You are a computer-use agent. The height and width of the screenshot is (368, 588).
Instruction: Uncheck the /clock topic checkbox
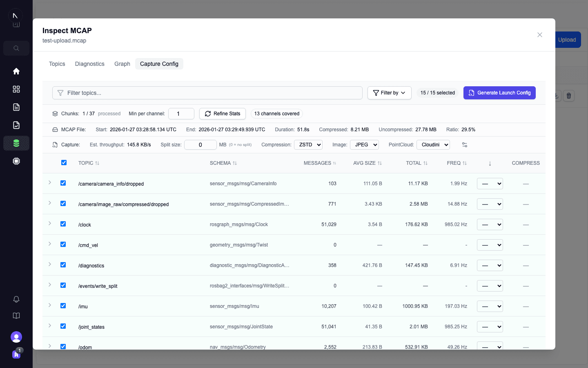click(63, 224)
